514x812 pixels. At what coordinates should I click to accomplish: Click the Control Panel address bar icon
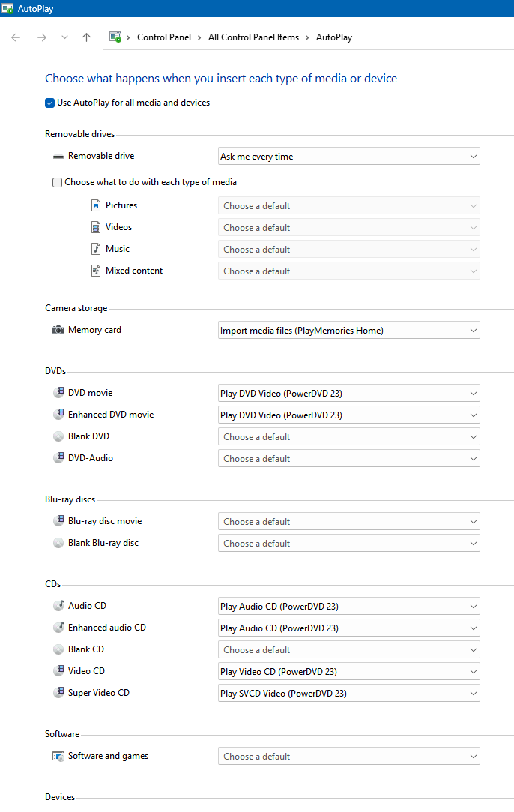coord(115,37)
